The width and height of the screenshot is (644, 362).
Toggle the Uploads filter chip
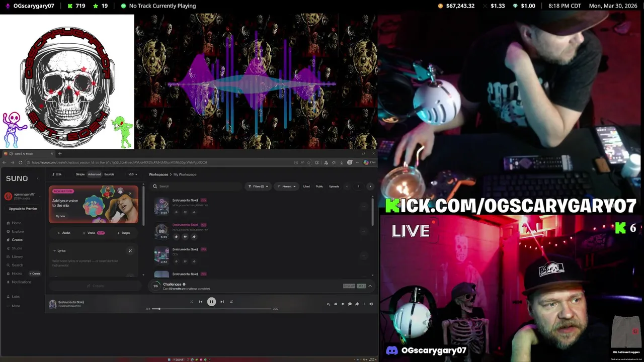pyautogui.click(x=334, y=187)
